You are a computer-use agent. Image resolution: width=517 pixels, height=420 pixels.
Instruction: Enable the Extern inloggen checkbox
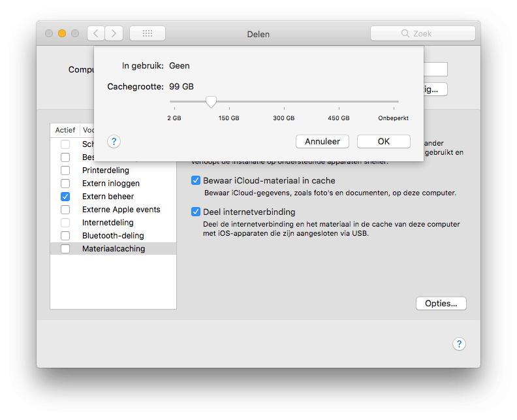(x=65, y=184)
